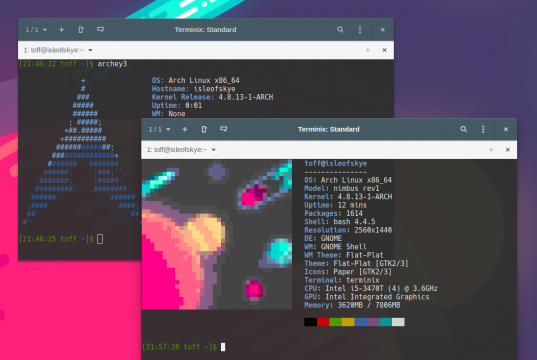Click the black color block in neofetch output
The image size is (537, 360).
pos(310,322)
